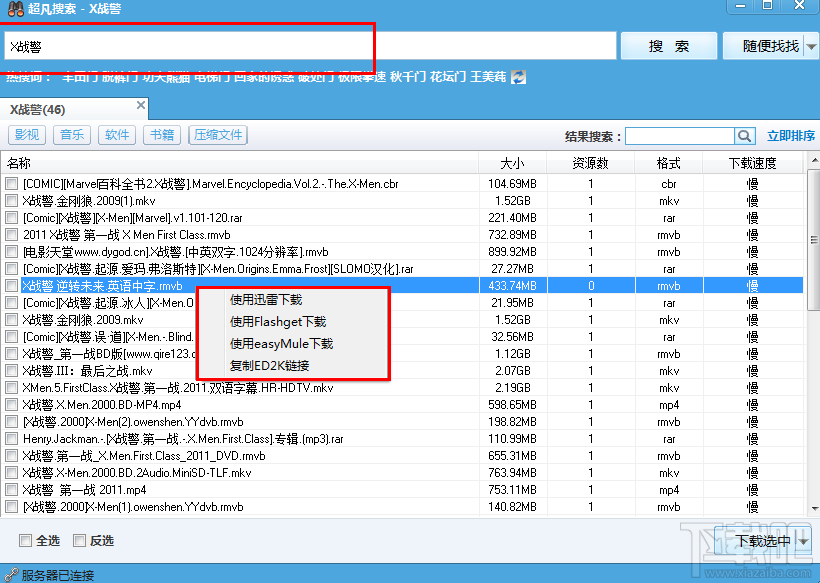Screen dimensions: 820x583
Task: Click the binoculars app icon in title bar
Action: pos(16,9)
